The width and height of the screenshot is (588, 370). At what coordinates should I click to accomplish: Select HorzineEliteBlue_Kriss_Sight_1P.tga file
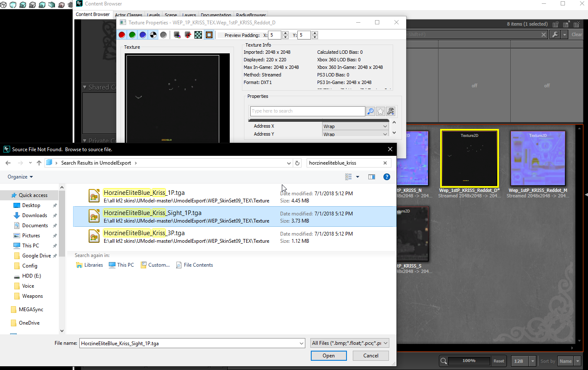[x=234, y=216]
